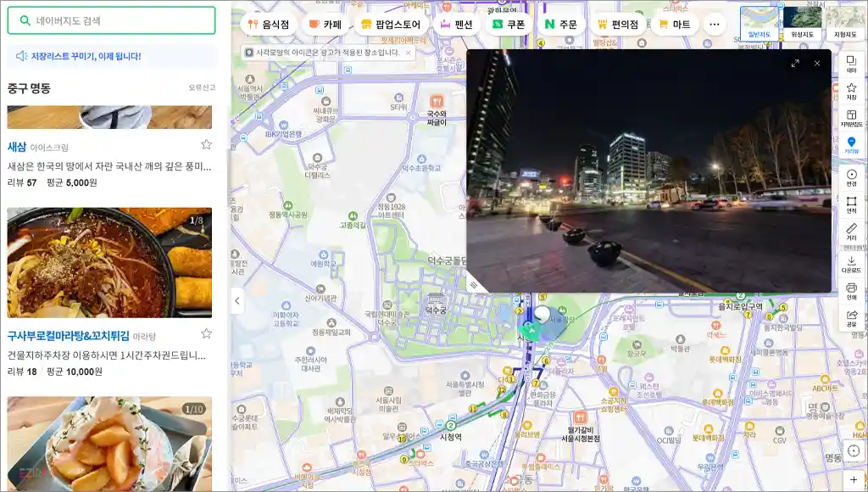Collapse the side panel with the arrow
The image size is (868, 492).
(237, 301)
